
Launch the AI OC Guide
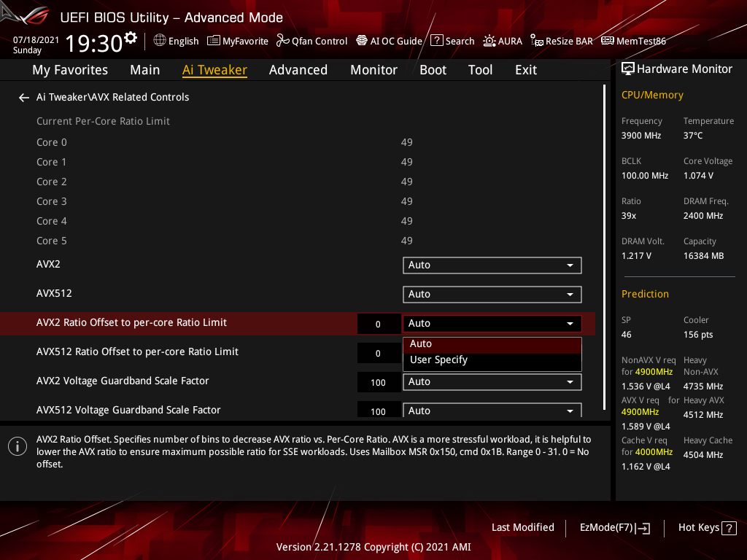(x=389, y=41)
